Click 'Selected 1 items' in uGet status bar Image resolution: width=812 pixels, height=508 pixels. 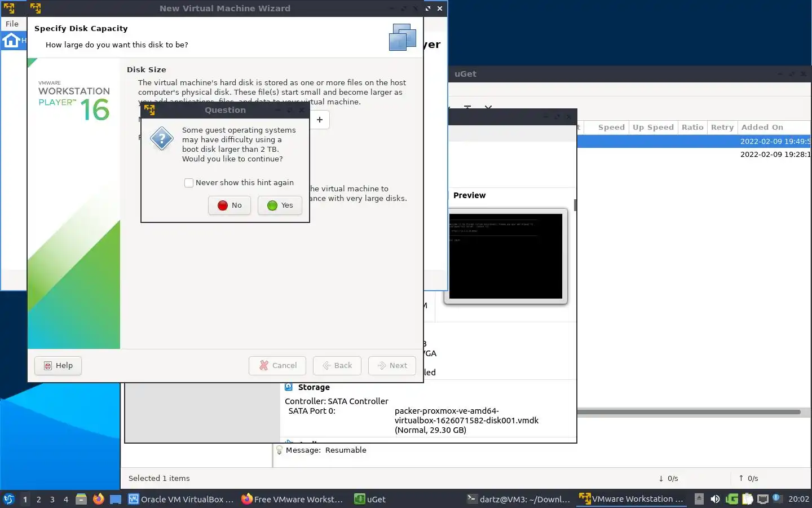(x=159, y=479)
